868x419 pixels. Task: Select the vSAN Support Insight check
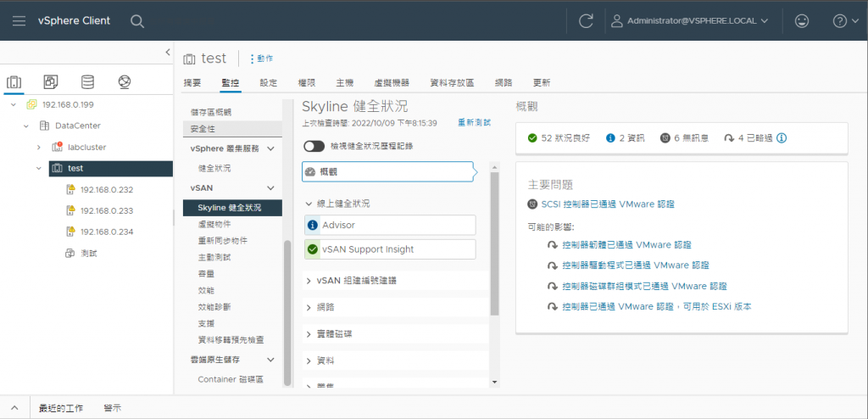[x=390, y=249]
